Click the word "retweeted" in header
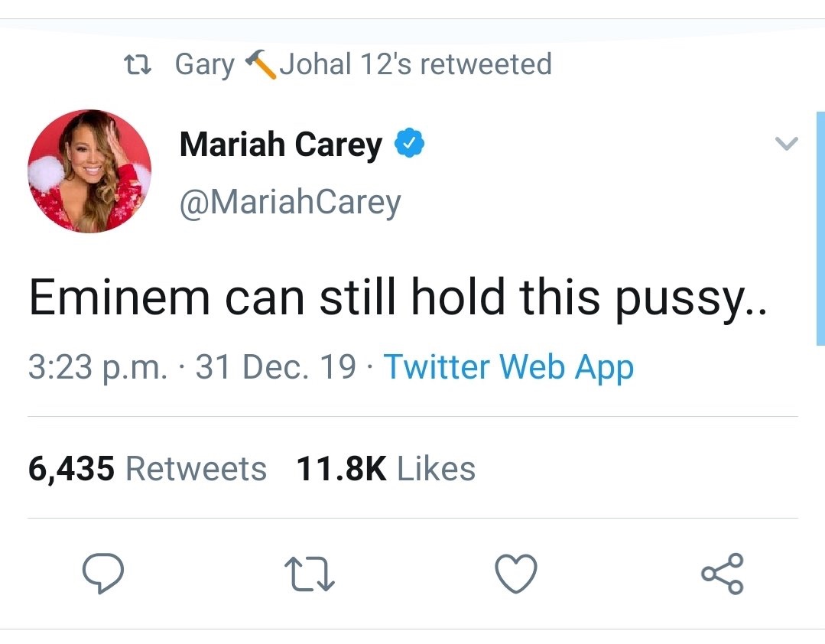 486,64
